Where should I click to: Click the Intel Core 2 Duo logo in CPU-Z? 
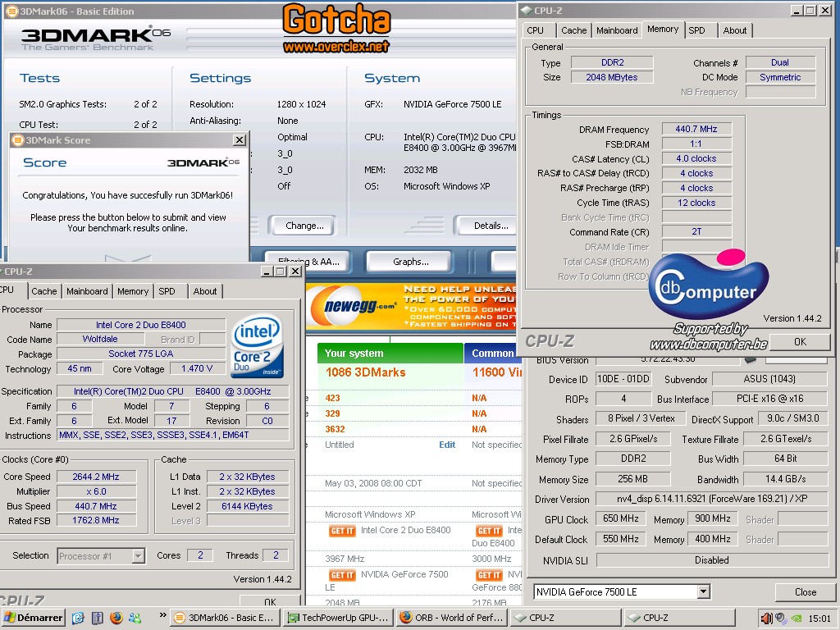pyautogui.click(x=257, y=347)
